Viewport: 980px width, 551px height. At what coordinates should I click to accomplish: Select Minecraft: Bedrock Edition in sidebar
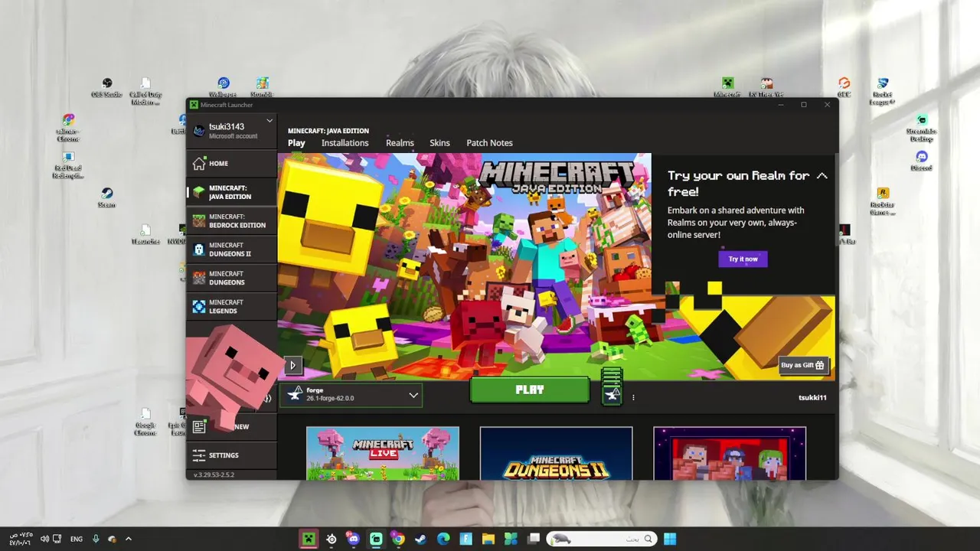pos(231,220)
